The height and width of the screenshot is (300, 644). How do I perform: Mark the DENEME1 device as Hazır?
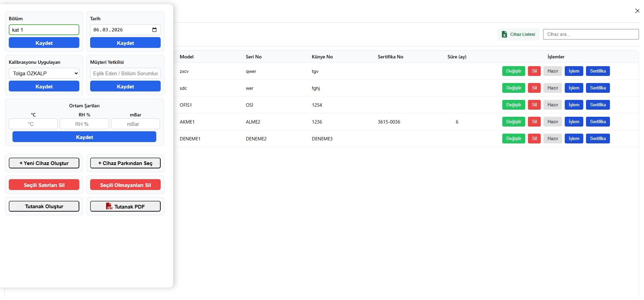click(x=553, y=139)
